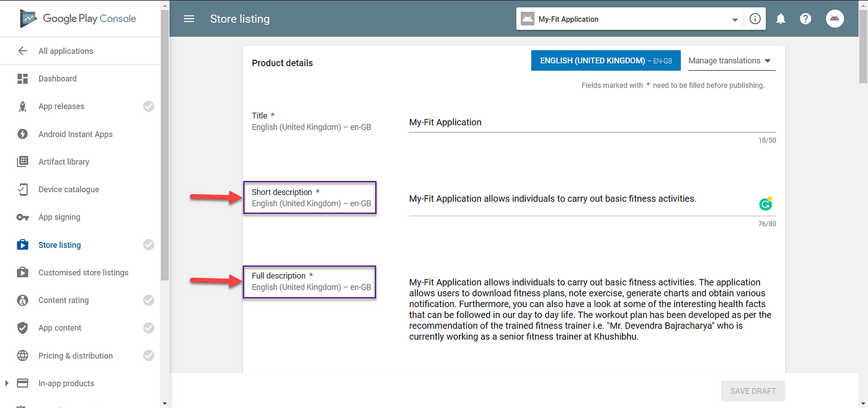Viewport: 868px width, 408px height.
Task: Open Android Instant Apps section
Action: (76, 134)
